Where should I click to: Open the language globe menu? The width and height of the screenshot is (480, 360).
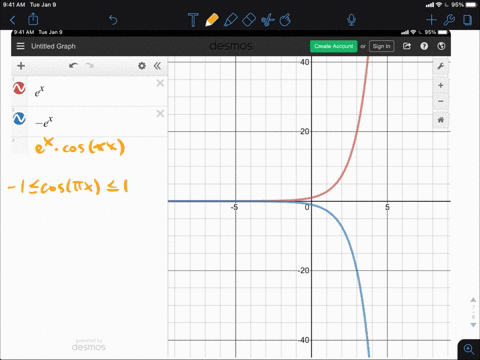pos(441,46)
